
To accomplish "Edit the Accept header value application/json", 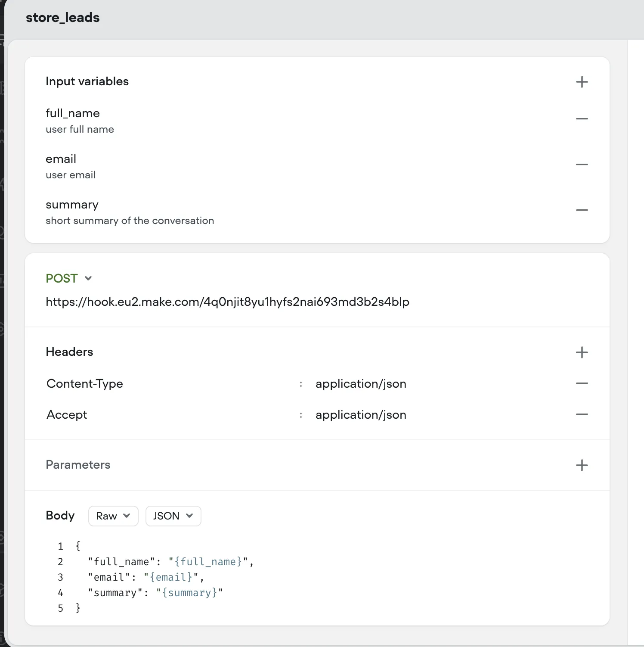I will point(361,415).
